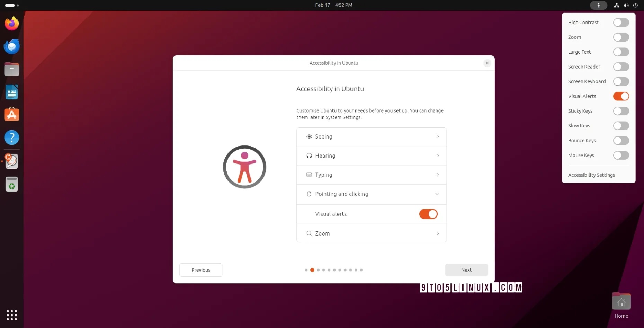Click the headphones icon beside Hearing
644x328 pixels.
(x=309, y=156)
